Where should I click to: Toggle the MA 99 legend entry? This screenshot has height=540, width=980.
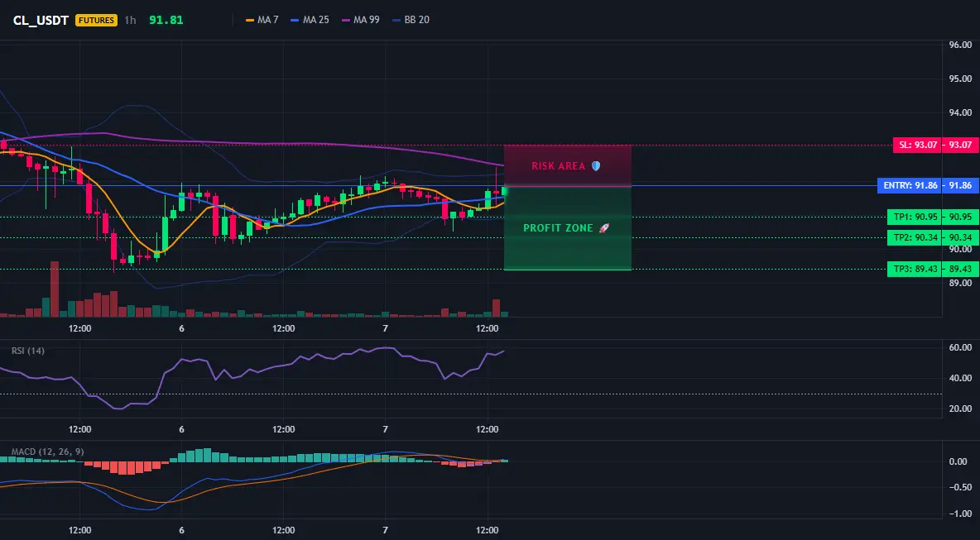coord(361,20)
